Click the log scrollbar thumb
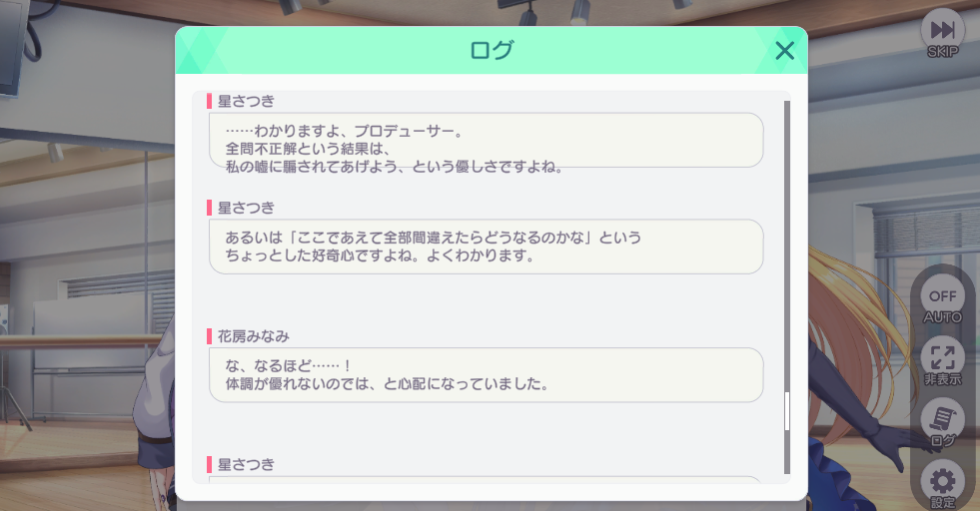Viewport: 980px width, 511px height. (787, 411)
